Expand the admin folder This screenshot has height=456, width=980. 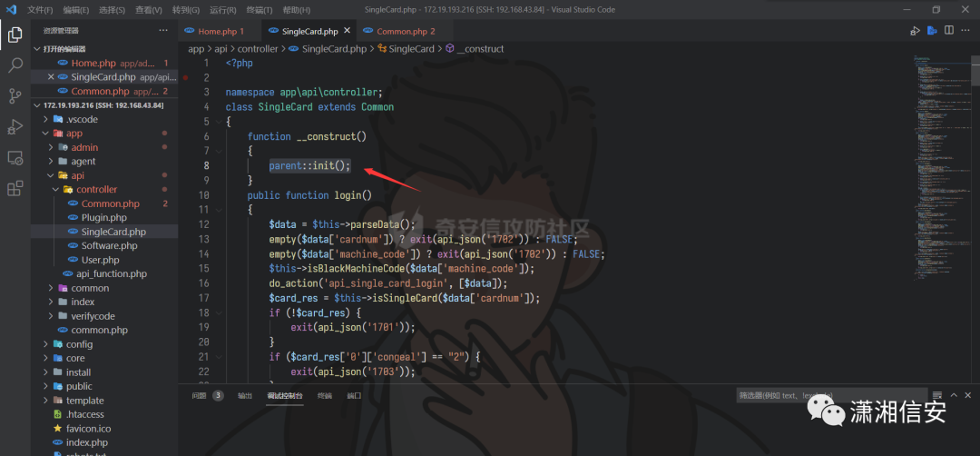tap(51, 148)
